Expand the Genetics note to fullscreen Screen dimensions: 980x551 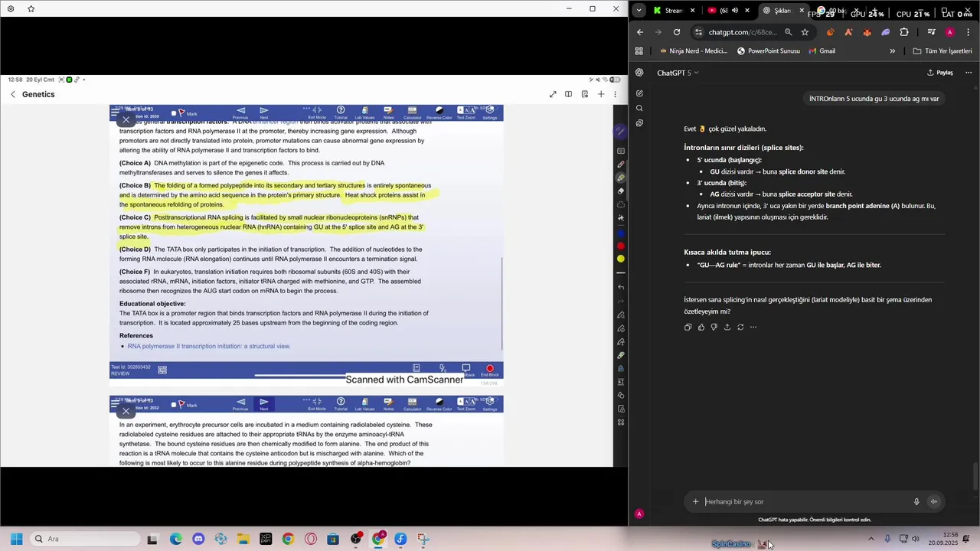pos(553,94)
